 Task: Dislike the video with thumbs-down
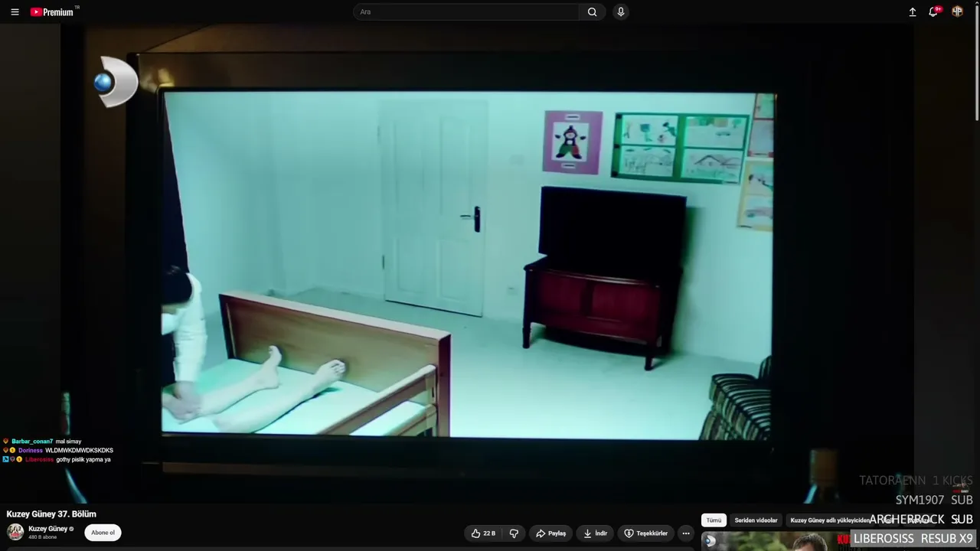click(x=514, y=533)
